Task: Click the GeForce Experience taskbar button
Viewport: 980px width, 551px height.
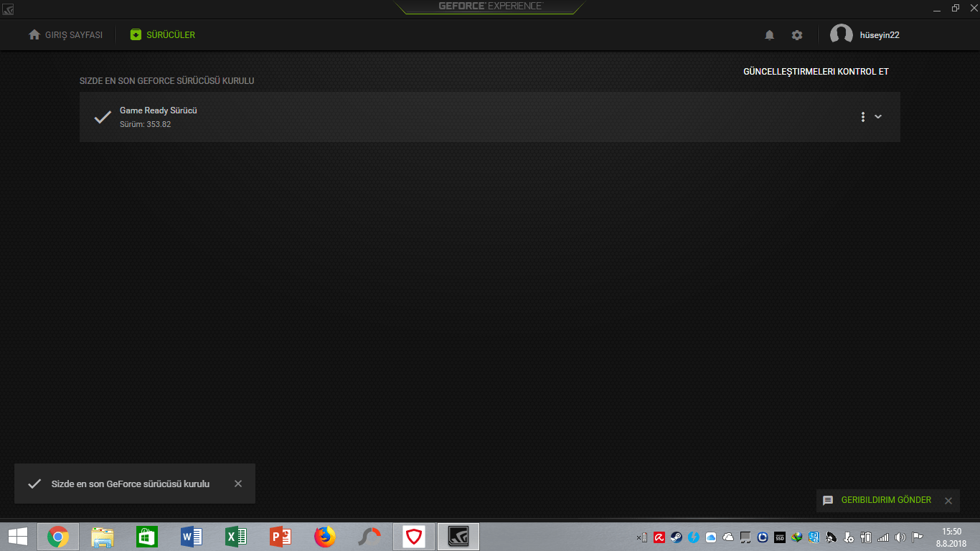Action: point(458,537)
